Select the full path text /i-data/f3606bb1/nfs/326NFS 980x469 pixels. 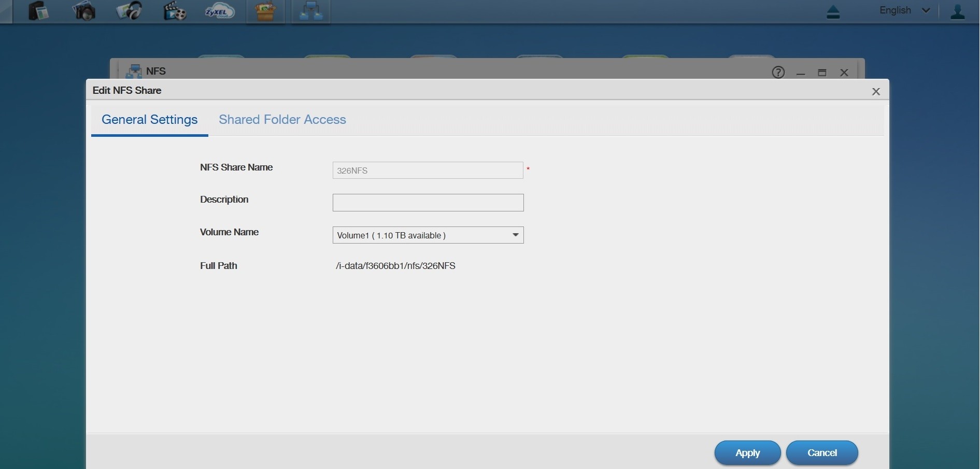point(396,266)
